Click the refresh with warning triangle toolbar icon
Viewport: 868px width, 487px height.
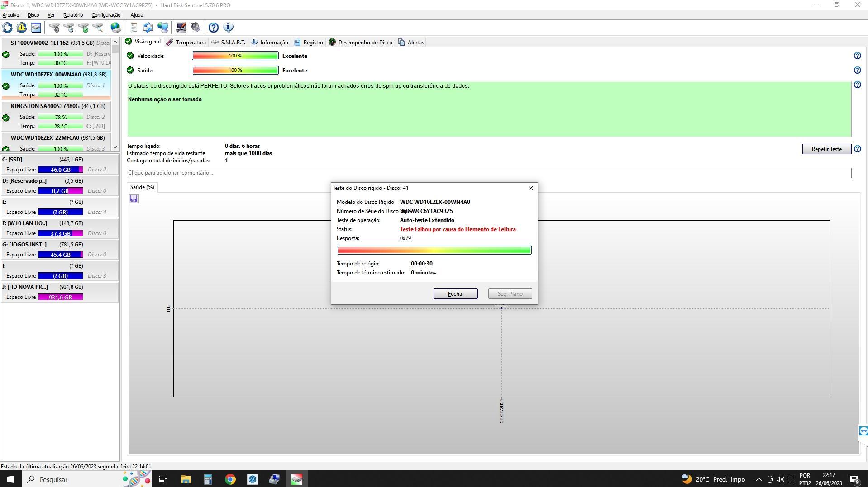coord(22,28)
